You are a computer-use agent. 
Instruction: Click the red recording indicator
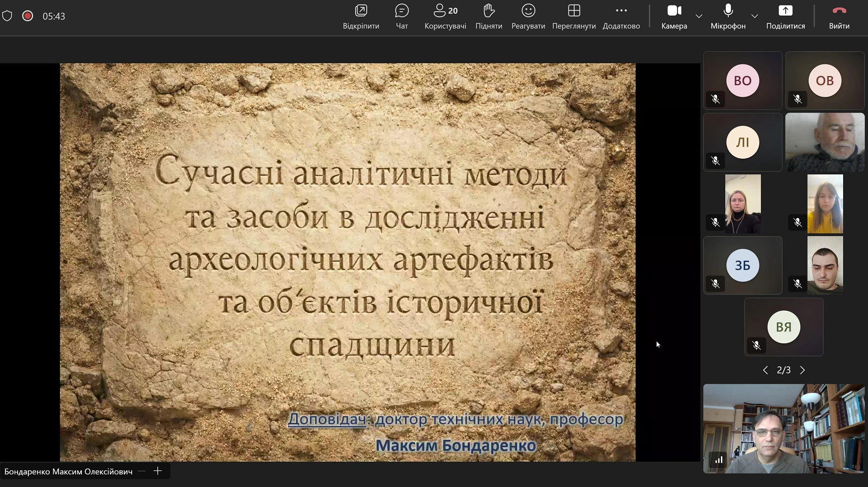pyautogui.click(x=28, y=16)
